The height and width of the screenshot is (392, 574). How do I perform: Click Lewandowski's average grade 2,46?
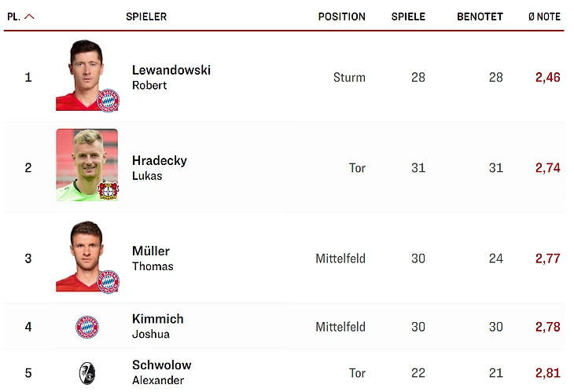547,77
